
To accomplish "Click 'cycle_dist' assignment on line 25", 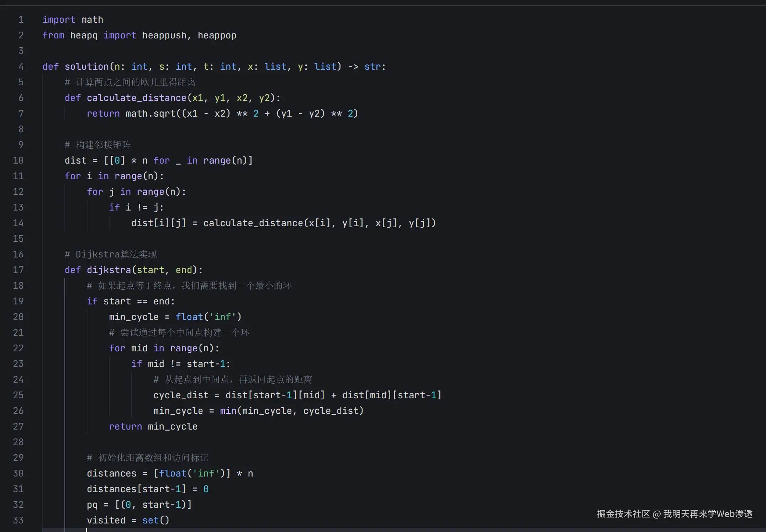I will point(181,395).
